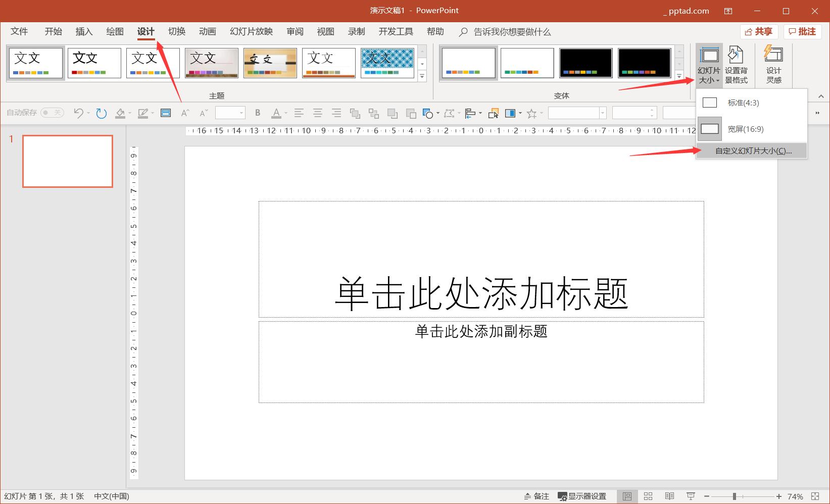
Task: Apply the blue patterned theme thumbnail
Action: 387,63
